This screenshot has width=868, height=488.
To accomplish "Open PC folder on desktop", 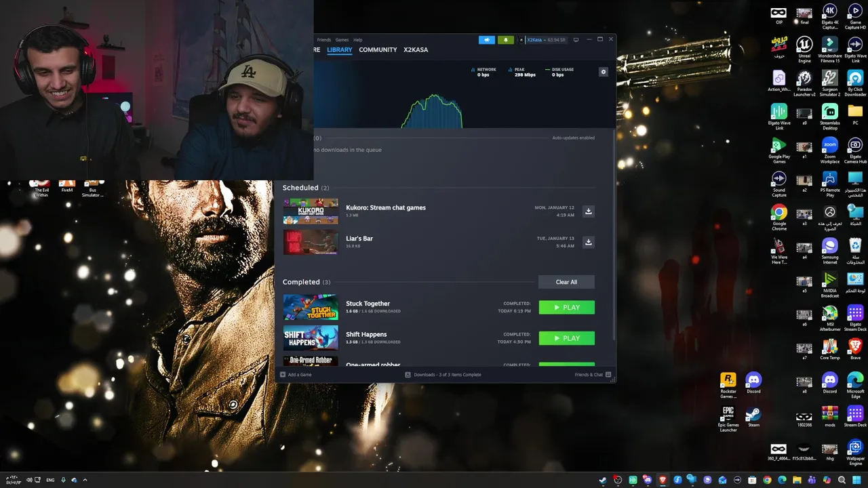I will click(855, 115).
